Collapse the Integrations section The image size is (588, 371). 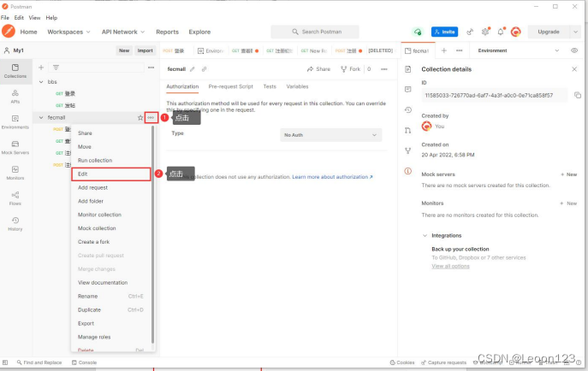[x=425, y=235]
